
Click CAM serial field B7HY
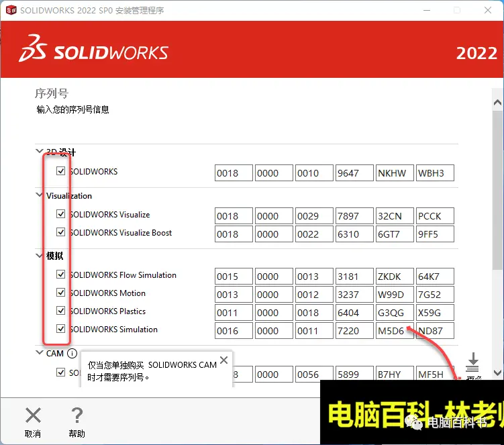(x=395, y=374)
